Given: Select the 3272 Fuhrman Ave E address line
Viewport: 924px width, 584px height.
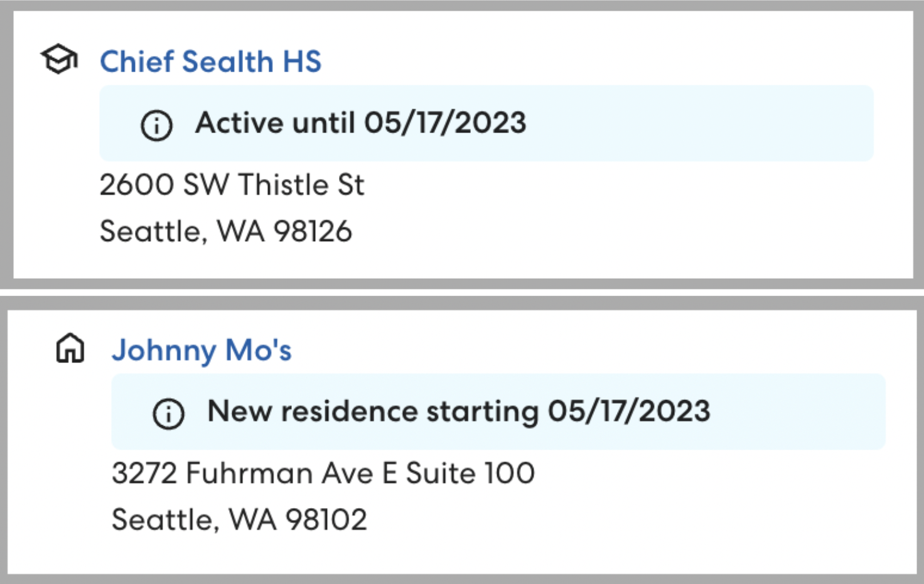Looking at the screenshot, I should [x=256, y=473].
